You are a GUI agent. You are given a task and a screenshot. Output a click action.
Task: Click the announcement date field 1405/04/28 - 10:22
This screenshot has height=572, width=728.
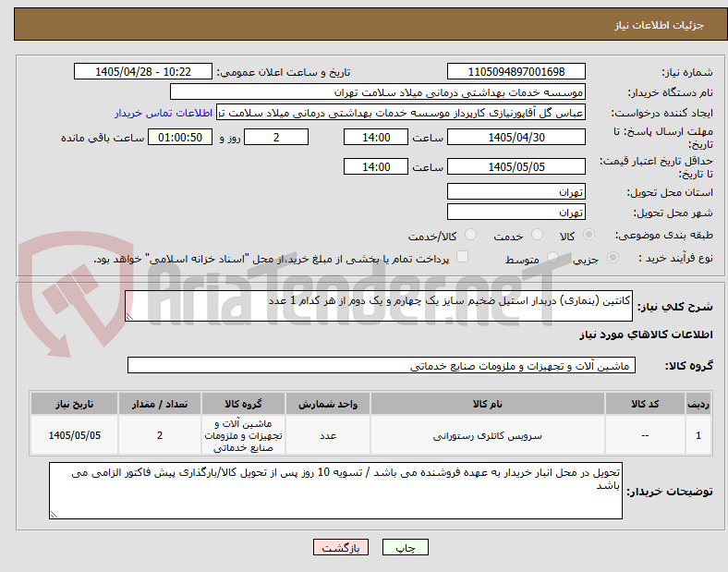[143, 72]
